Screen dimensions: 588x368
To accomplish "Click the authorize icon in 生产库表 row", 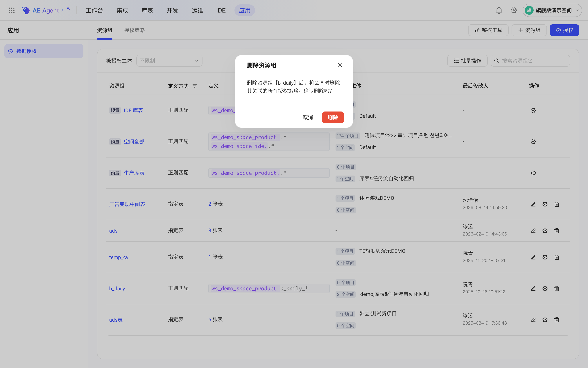I will point(533,173).
